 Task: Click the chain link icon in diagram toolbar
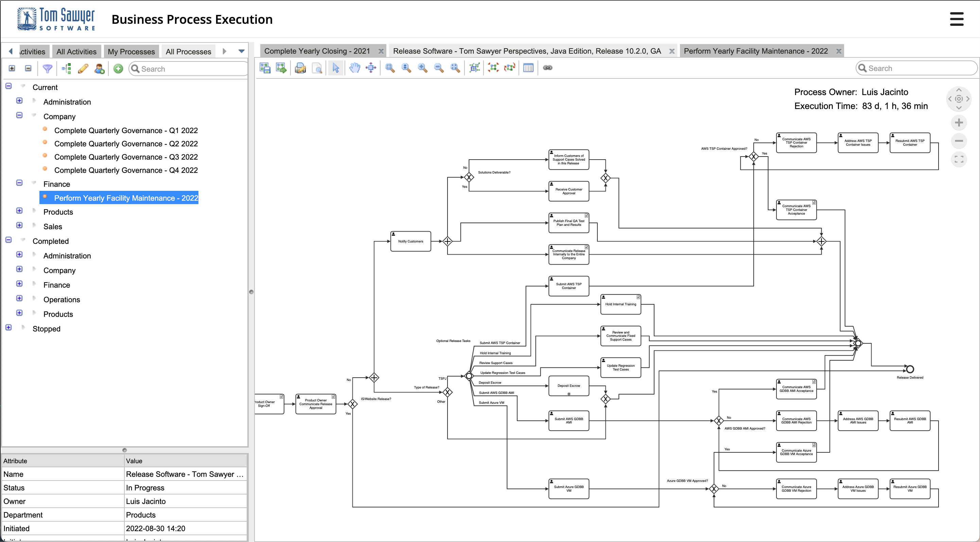548,68
